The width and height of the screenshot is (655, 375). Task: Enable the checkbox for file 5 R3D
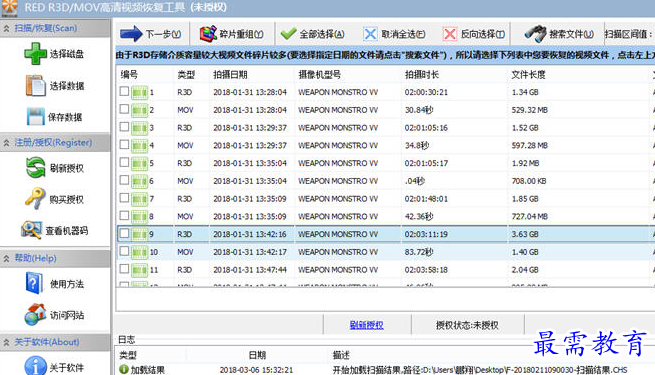click(124, 162)
